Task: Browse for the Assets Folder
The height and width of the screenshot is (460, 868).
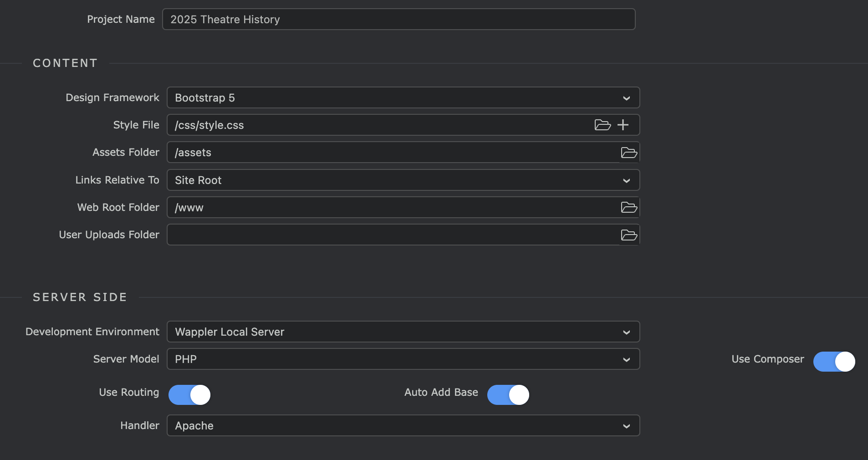Action: click(629, 153)
